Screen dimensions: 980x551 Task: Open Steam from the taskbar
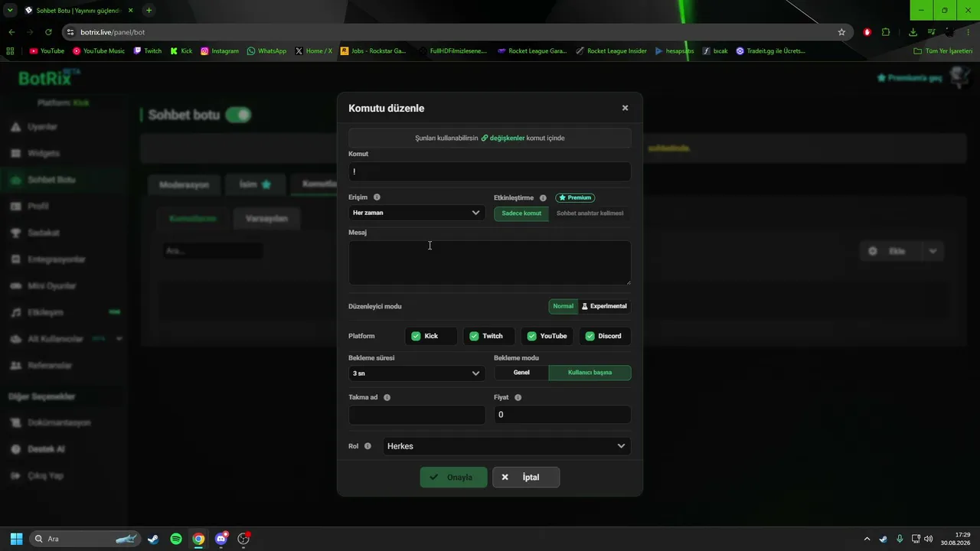coord(153,539)
